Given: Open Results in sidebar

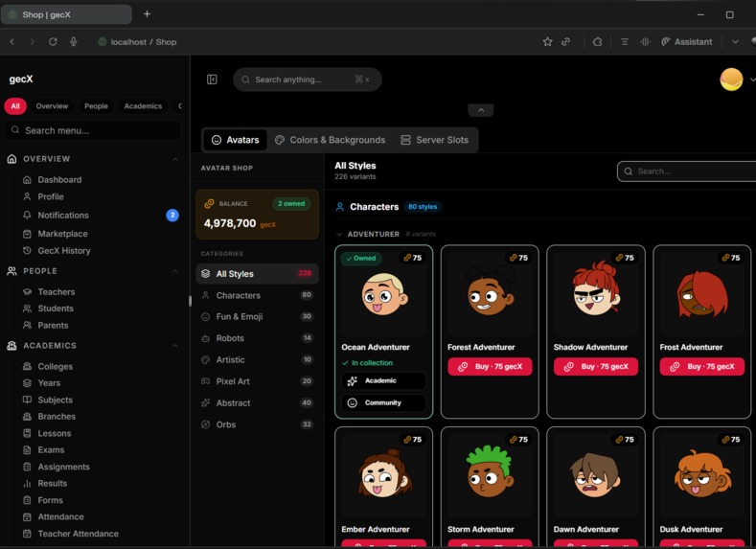Looking at the screenshot, I should tap(52, 484).
